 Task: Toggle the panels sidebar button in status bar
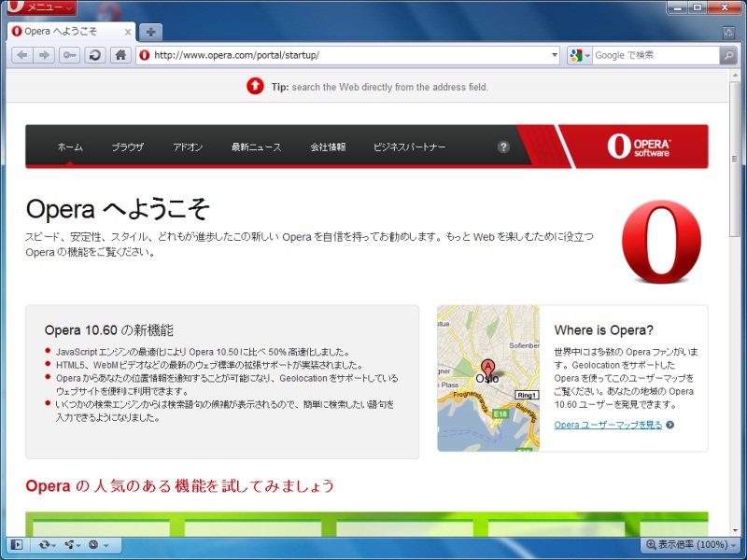point(17,544)
